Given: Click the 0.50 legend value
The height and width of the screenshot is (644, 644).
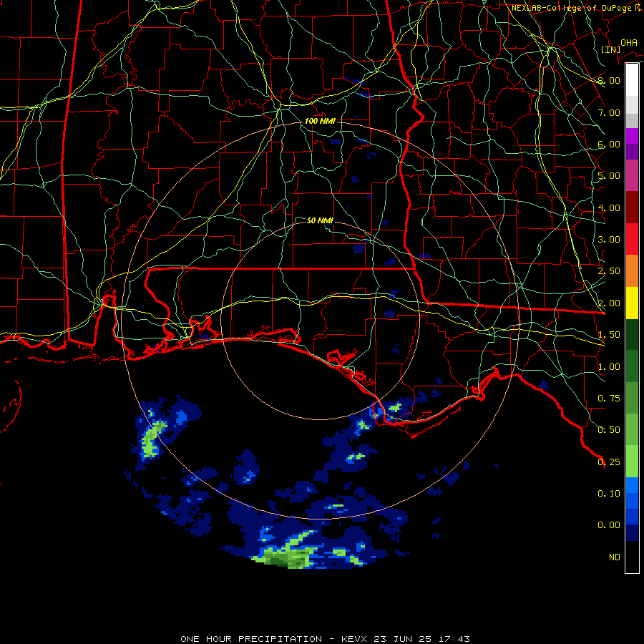Looking at the screenshot, I should [609, 430].
